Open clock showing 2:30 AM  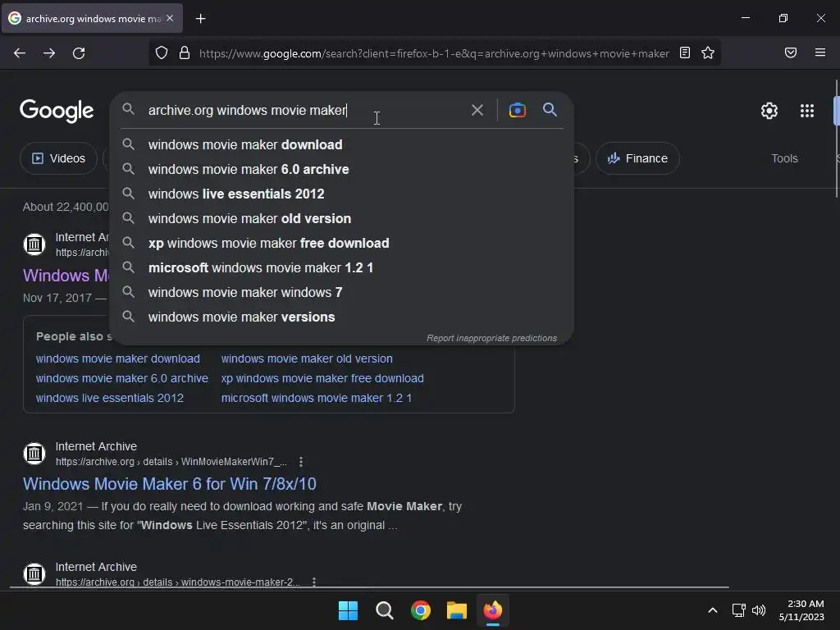pos(802,610)
